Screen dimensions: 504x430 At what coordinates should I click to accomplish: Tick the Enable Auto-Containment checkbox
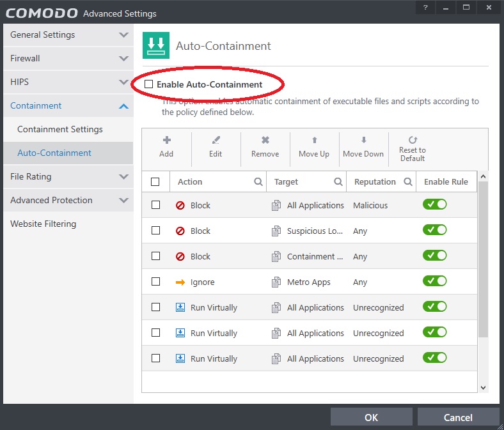point(149,84)
